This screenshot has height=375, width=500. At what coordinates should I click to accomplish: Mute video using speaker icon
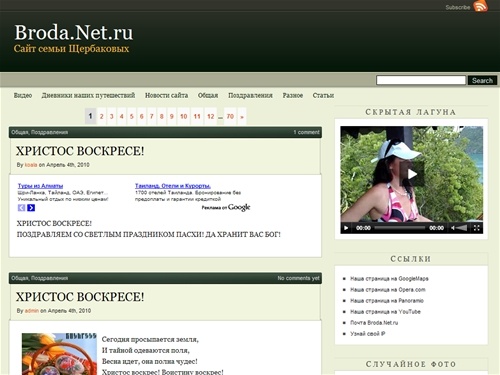[452, 228]
